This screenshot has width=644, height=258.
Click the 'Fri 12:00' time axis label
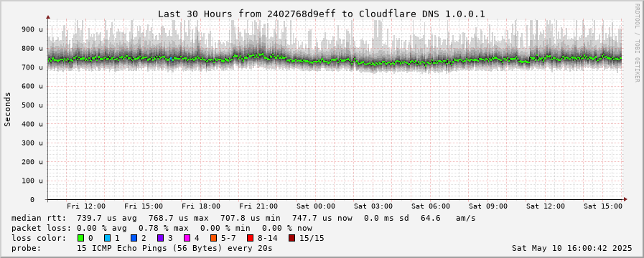(86, 206)
